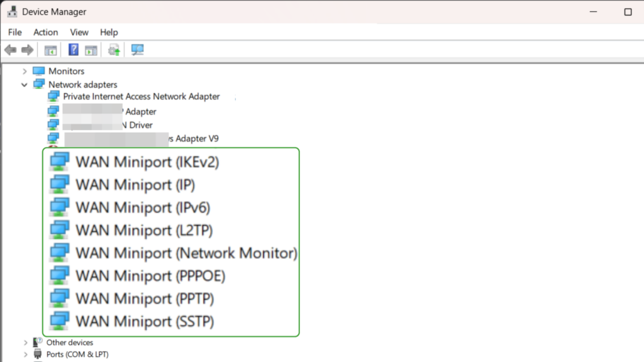Click icon of adapter ending in 'Adapter V9'

[53, 138]
